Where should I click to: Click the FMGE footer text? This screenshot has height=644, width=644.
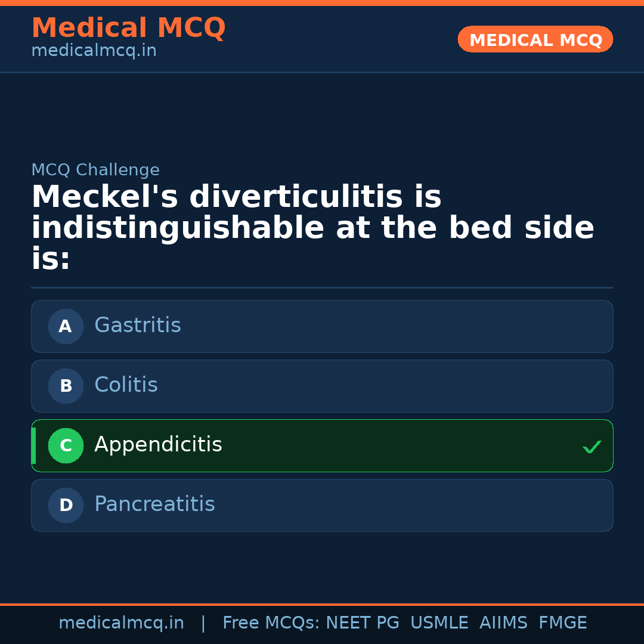(562, 623)
